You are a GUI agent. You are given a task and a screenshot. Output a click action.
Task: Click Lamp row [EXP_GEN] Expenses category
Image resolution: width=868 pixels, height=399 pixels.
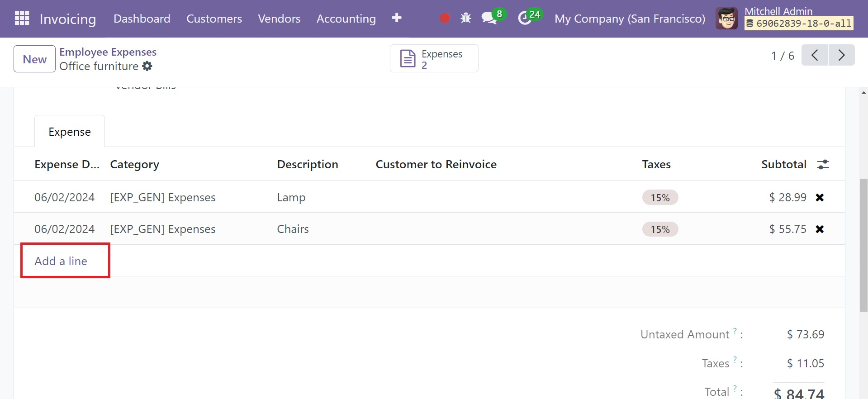(163, 197)
